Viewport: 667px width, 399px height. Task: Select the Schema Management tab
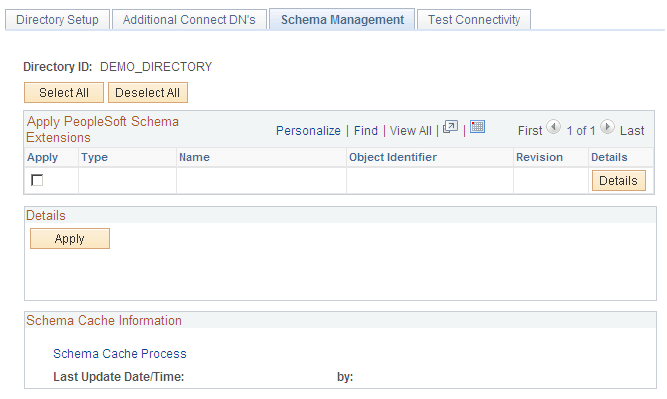point(342,20)
